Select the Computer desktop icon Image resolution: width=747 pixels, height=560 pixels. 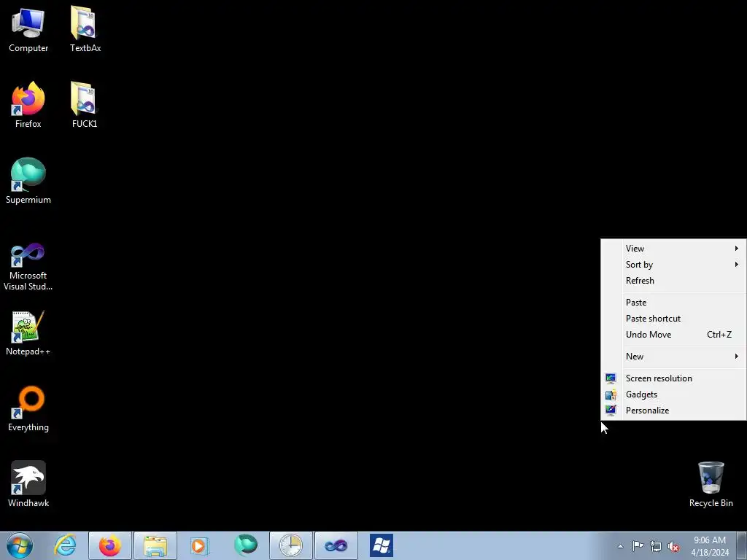pos(28,29)
